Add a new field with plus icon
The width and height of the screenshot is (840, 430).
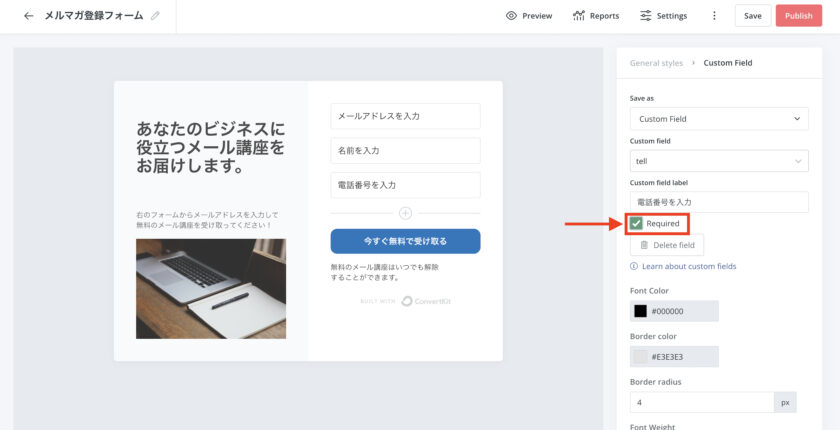406,213
